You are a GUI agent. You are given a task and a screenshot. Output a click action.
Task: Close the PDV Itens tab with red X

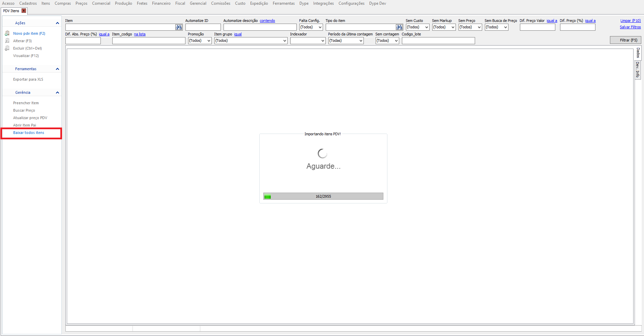tap(24, 11)
